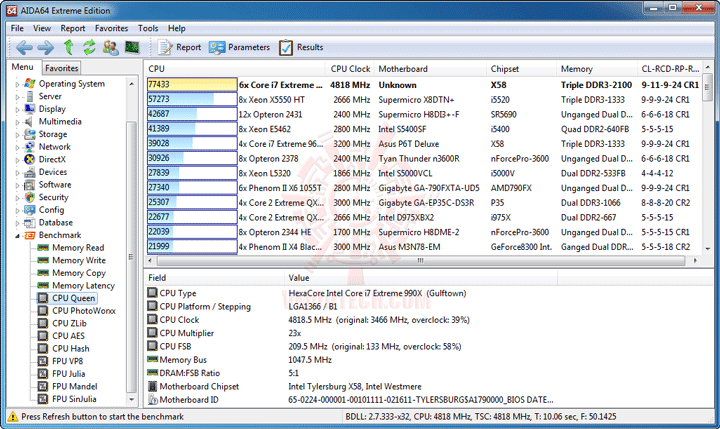
Task: Select the 57273 Xeon X5550 result bar
Action: pyautogui.click(x=192, y=99)
